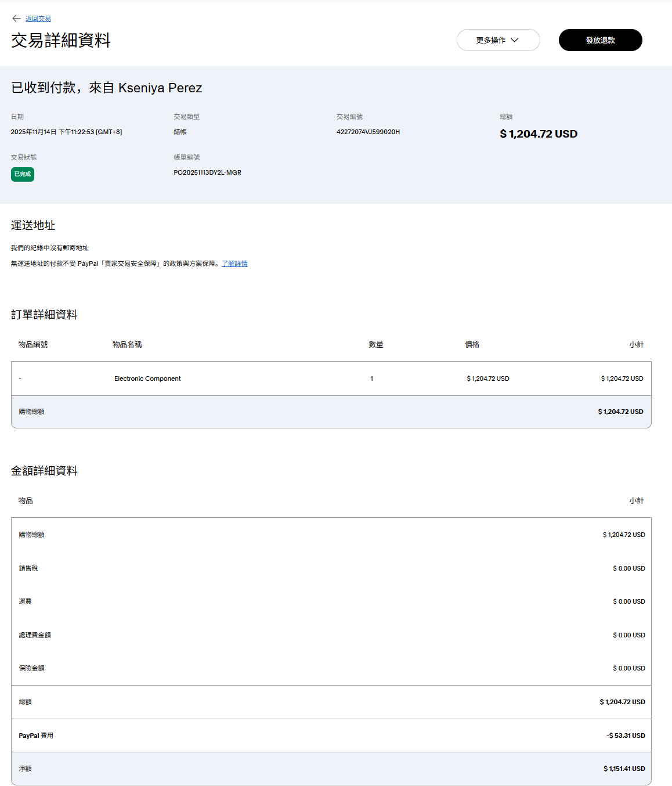Click the 數量 column header
This screenshot has width=672, height=786.
(x=376, y=344)
